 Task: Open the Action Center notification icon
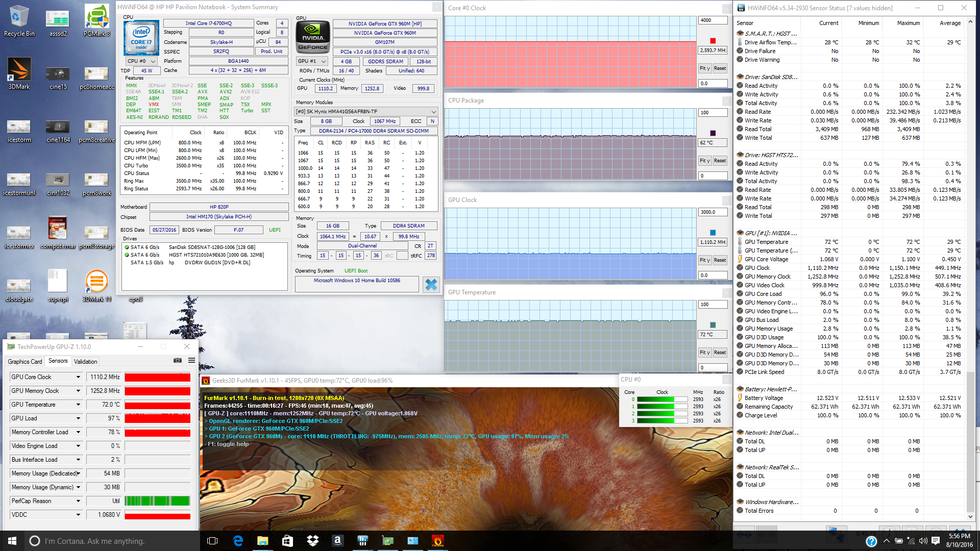[x=935, y=541]
